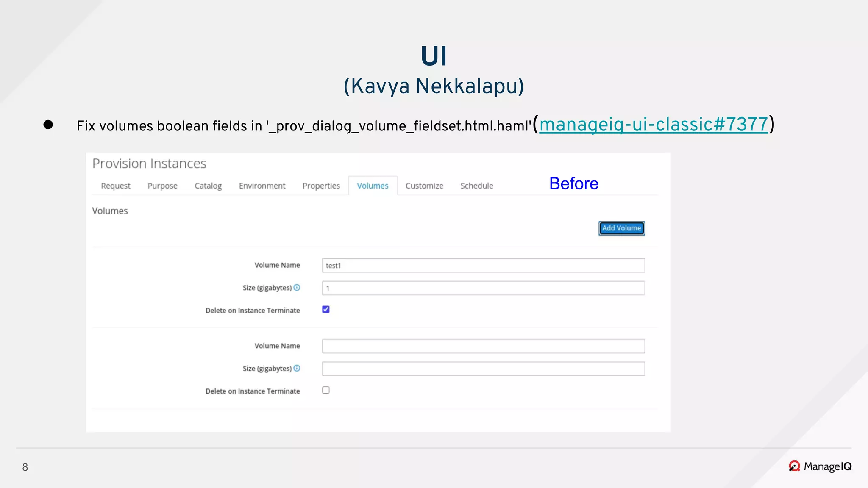Switch to the Request tab
The width and height of the screenshot is (868, 488).
(116, 186)
